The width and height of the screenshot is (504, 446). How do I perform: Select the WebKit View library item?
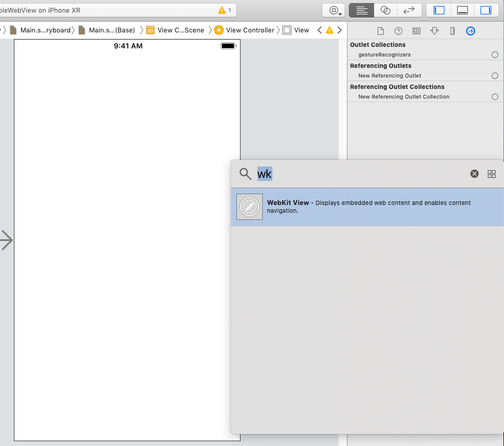(367, 207)
